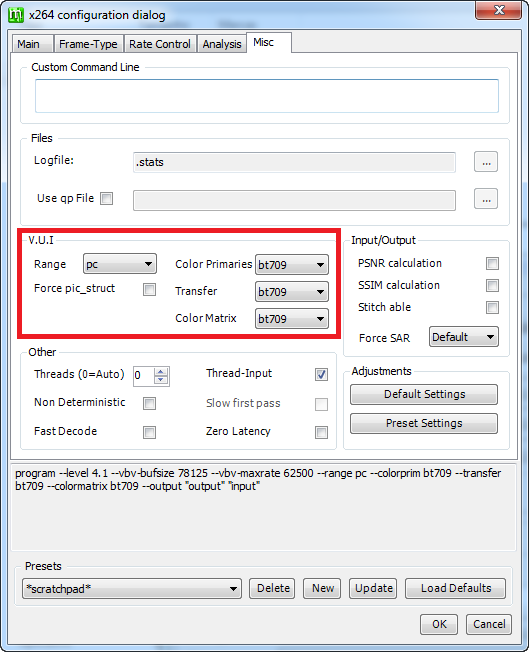Image resolution: width=529 pixels, height=652 pixels.
Task: Click the generated command line preview text
Action: 258,479
